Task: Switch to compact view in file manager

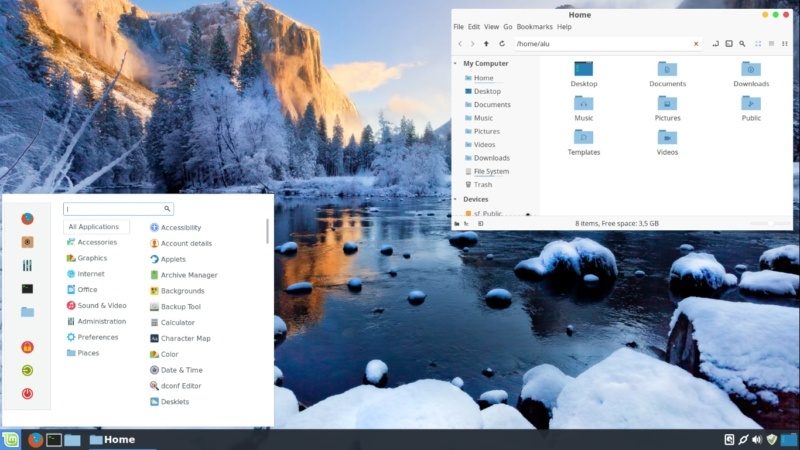Action: coord(785,44)
